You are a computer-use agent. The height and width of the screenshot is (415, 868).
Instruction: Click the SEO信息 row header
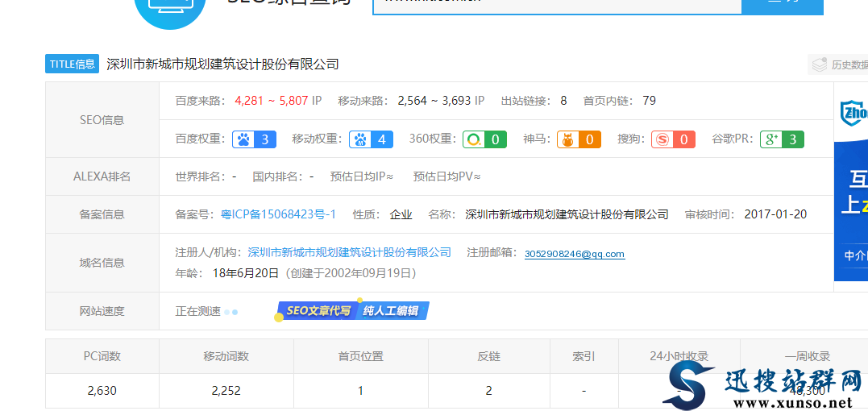tap(102, 120)
